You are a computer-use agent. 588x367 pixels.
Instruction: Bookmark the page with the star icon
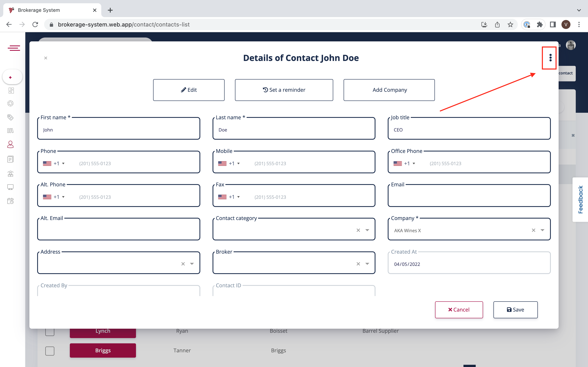[x=510, y=24]
